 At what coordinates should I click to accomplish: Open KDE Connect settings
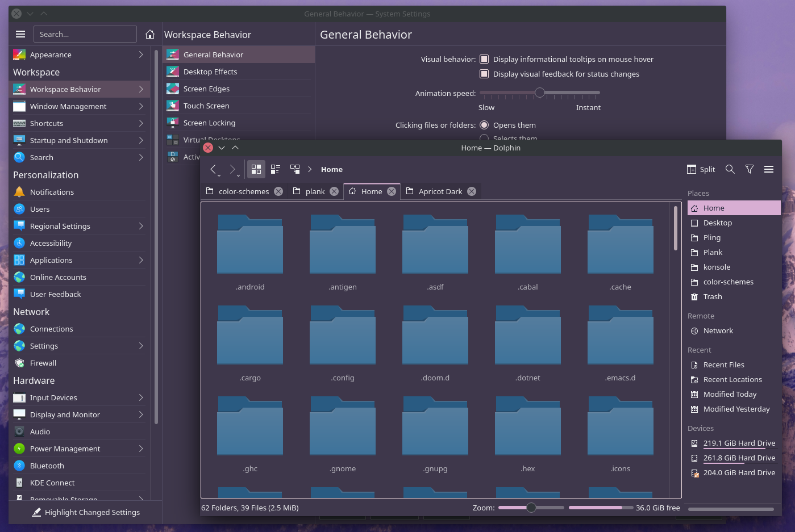(80, 483)
